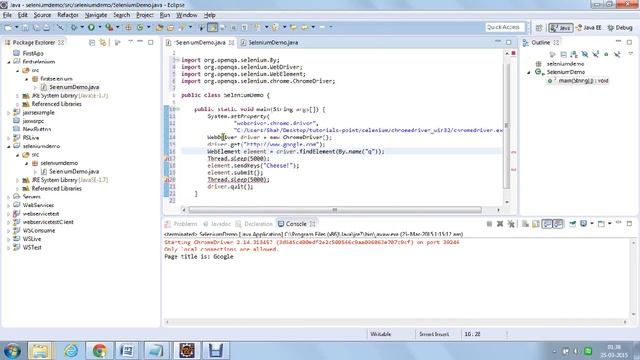Click the Open Perspective icon
The image size is (640, 360).
click(x=539, y=28)
